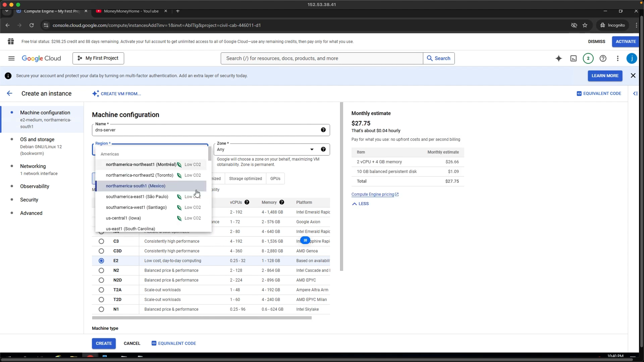Switch to the Storage optimized tab
The image size is (644, 362).
245,179
